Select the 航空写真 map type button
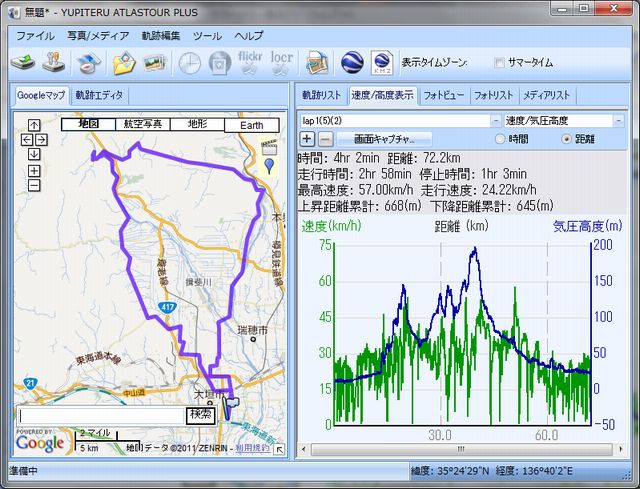Screen dimensions: 640x489 (x=143, y=124)
